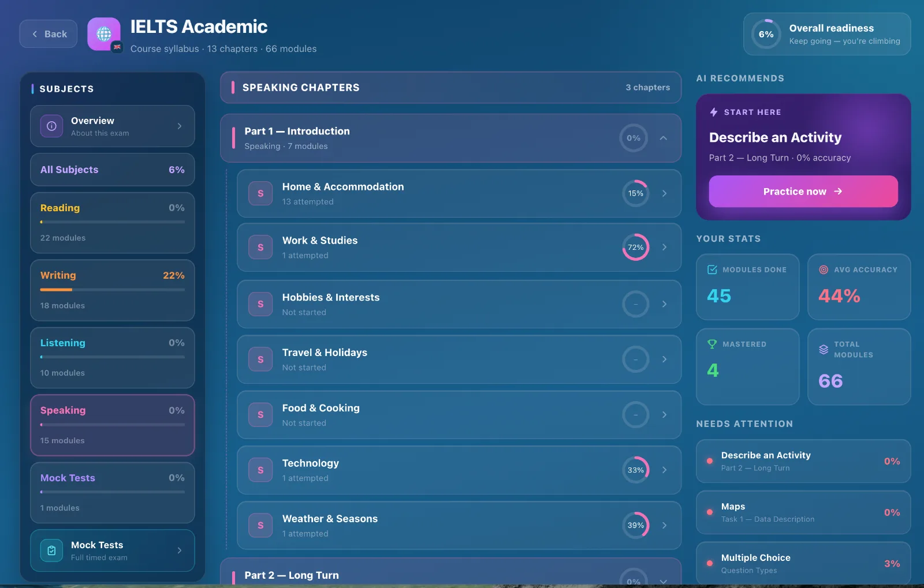Click the 'Course syllabus · 13 chapters · 66 modules' subtitle
The image size is (924, 588).
(x=223, y=49)
